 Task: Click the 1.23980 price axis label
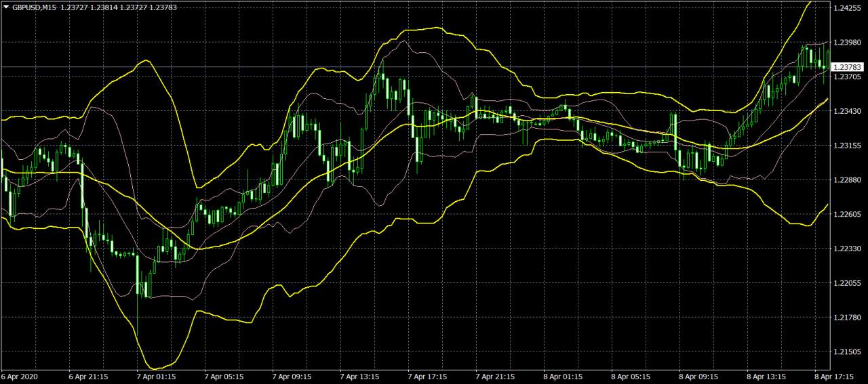[848, 43]
